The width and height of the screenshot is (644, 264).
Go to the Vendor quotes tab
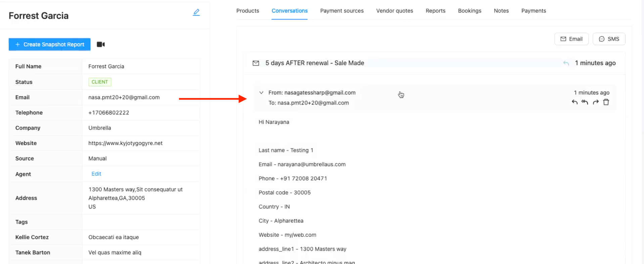[x=395, y=11]
